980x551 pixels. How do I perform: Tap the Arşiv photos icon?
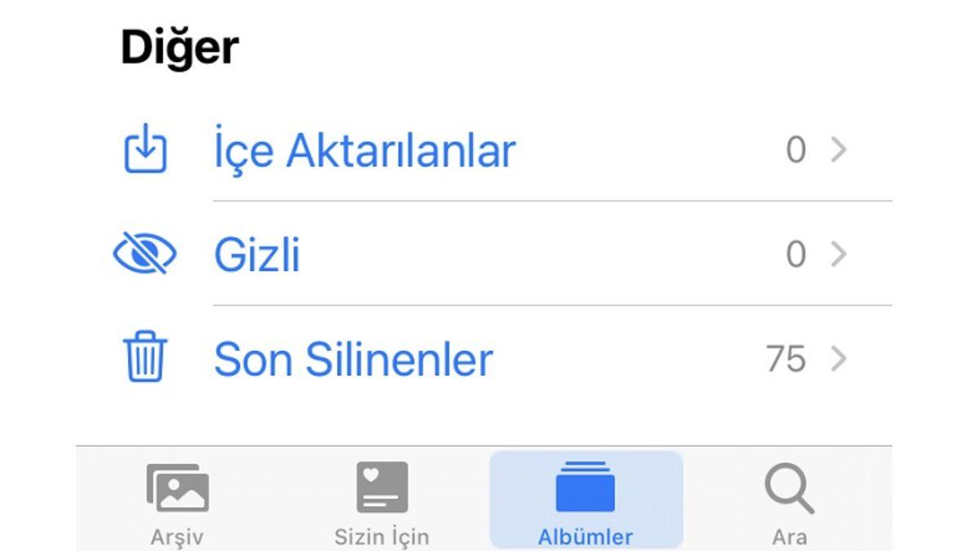point(175,487)
